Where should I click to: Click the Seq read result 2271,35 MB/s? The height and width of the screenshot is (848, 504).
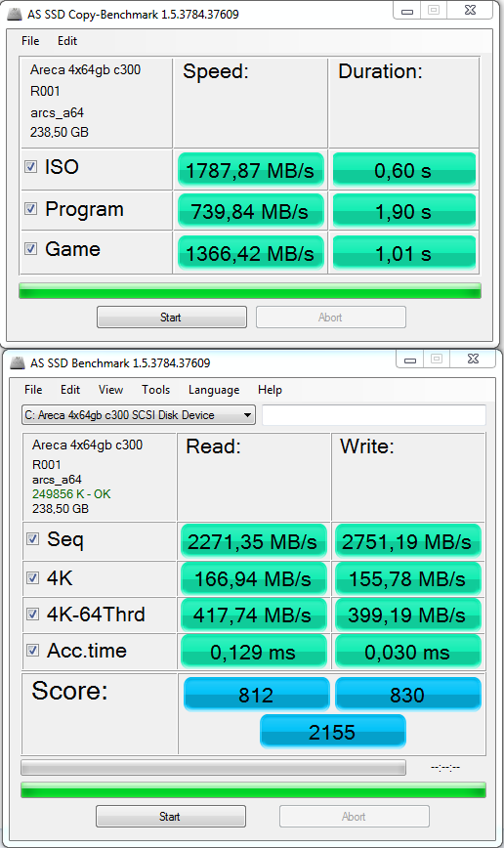click(x=253, y=541)
